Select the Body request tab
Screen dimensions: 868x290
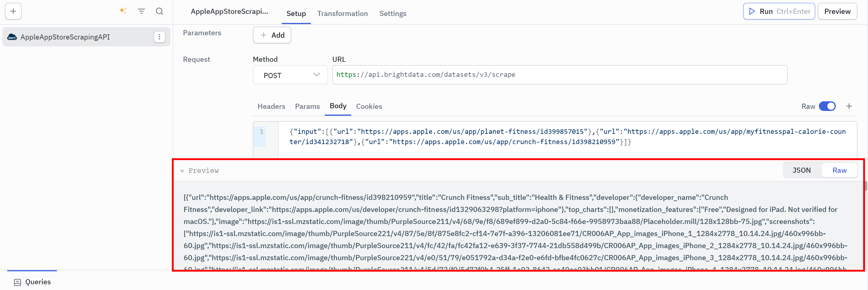pos(338,106)
